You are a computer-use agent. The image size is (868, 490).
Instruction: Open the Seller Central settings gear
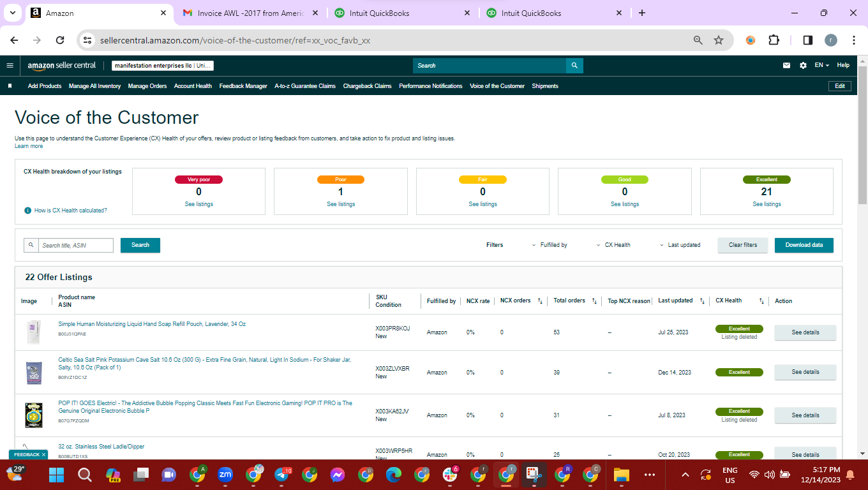(803, 65)
